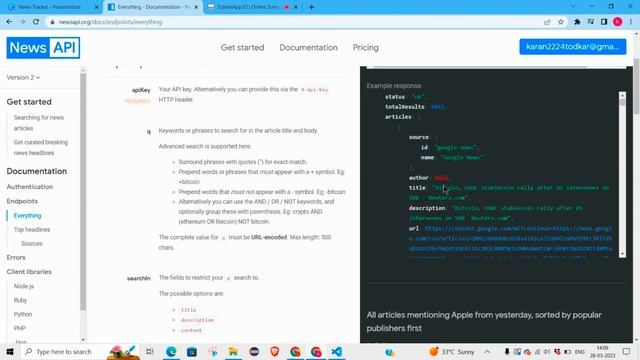
Task: Share this page from the address bar
Action: (x=547, y=22)
